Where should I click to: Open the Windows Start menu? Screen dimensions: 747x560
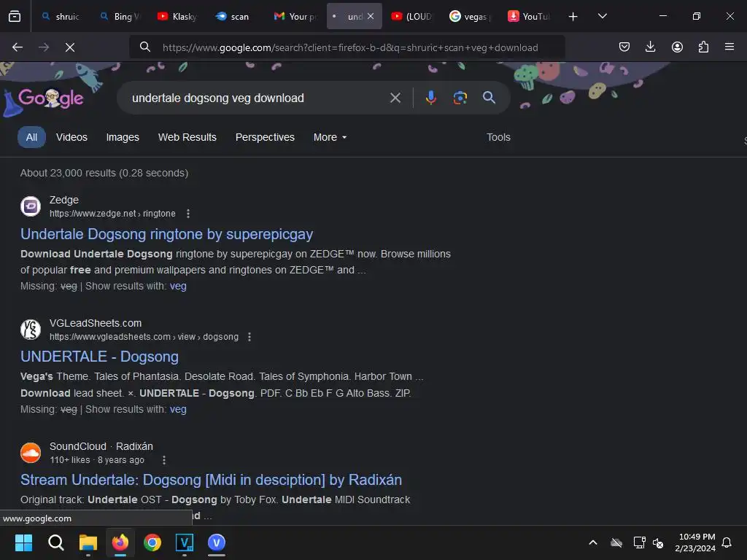click(23, 542)
